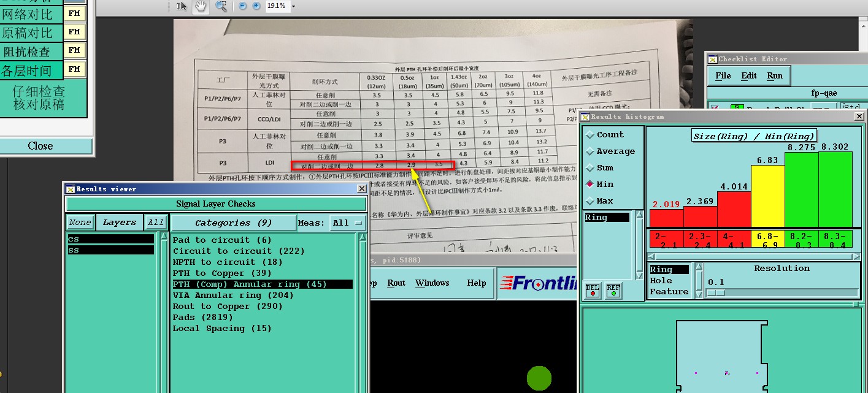Open Edit menu in Checklist Editor
The image size is (868, 393).
click(749, 76)
